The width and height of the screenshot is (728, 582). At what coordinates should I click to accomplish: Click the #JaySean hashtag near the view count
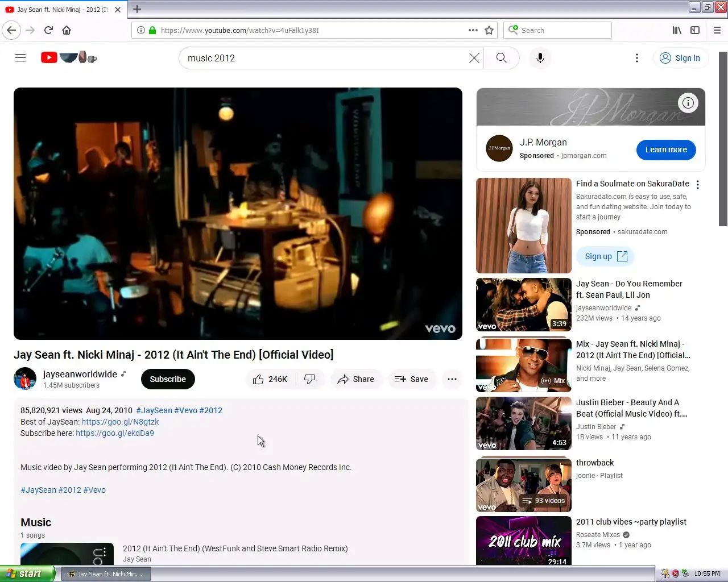point(154,410)
